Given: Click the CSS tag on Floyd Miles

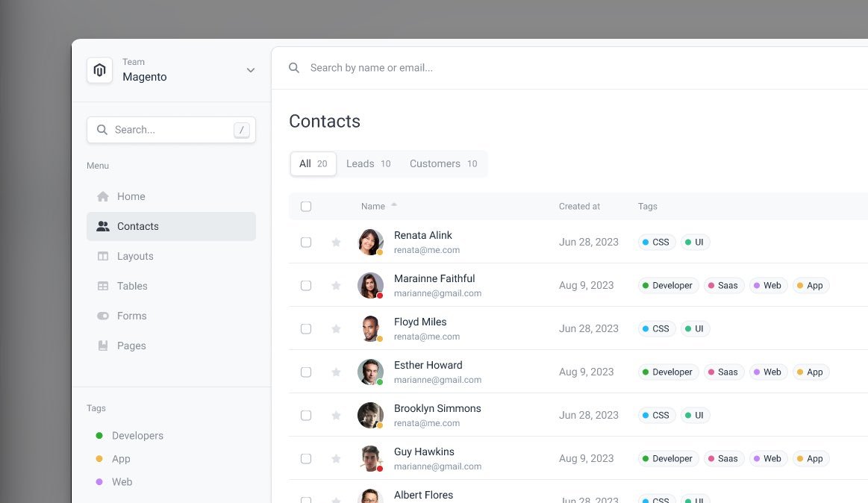Looking at the screenshot, I should (657, 328).
